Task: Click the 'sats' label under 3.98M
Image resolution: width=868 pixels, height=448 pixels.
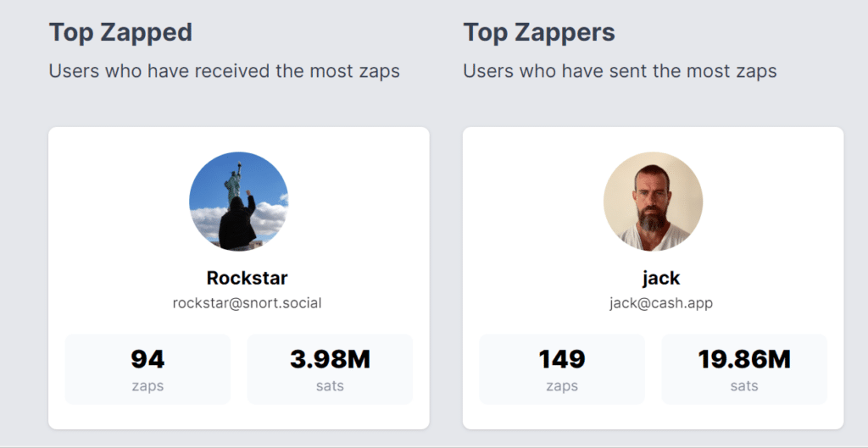Action: (330, 385)
